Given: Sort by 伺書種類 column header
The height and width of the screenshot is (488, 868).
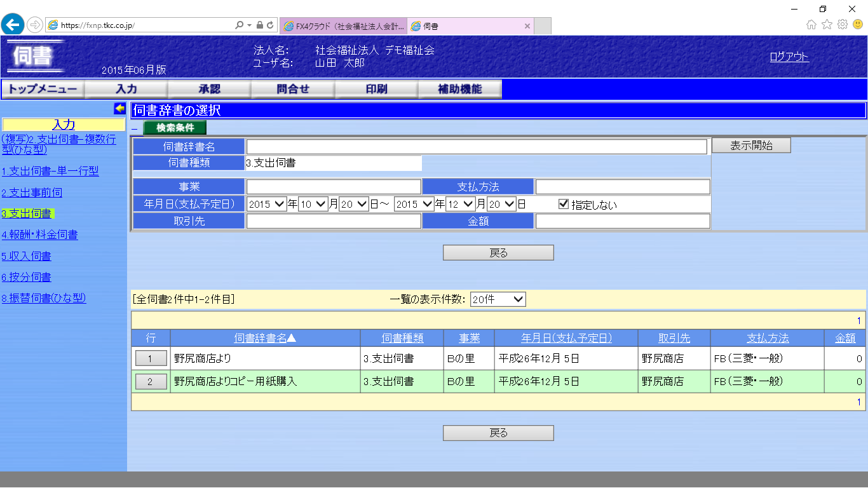Looking at the screenshot, I should click(x=402, y=339).
